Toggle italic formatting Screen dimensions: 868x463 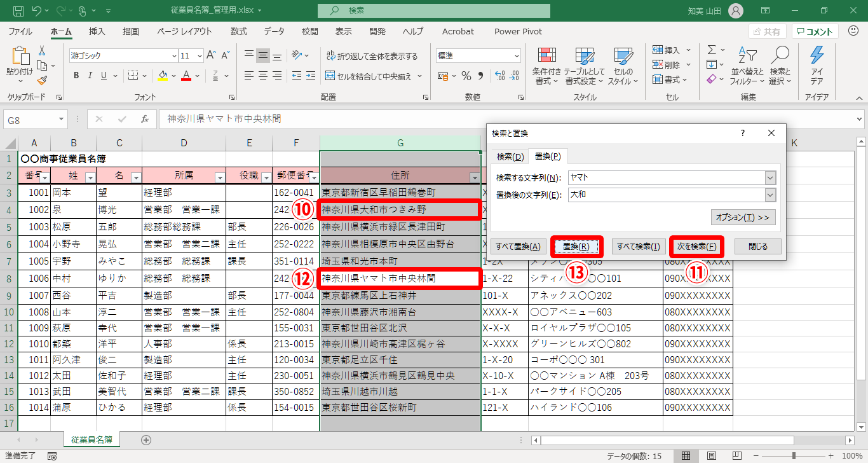pyautogui.click(x=91, y=76)
